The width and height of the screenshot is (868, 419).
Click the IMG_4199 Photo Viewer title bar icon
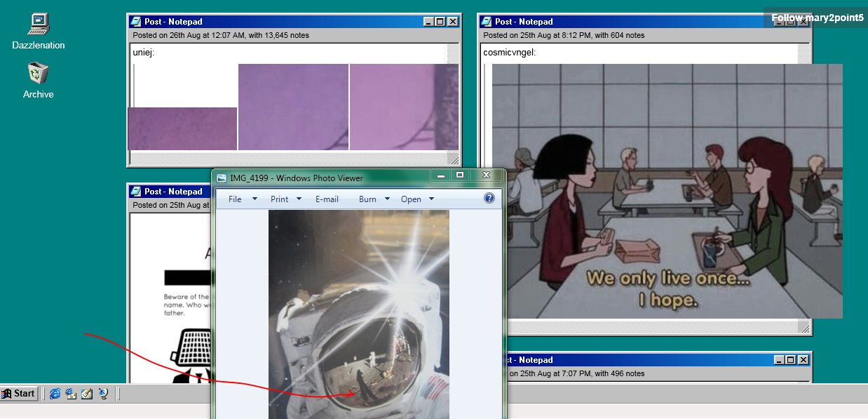pos(222,178)
